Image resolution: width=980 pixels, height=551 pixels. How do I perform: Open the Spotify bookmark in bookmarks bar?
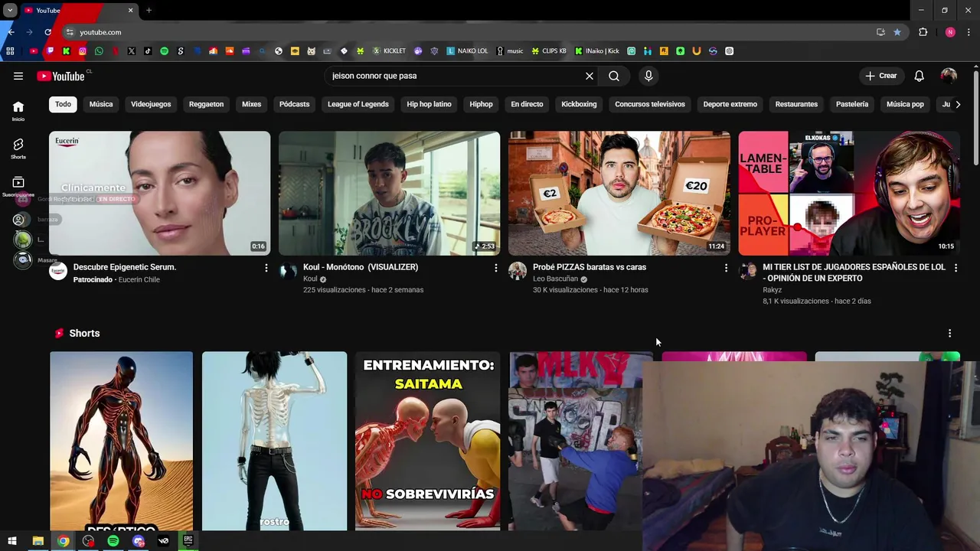[164, 51]
